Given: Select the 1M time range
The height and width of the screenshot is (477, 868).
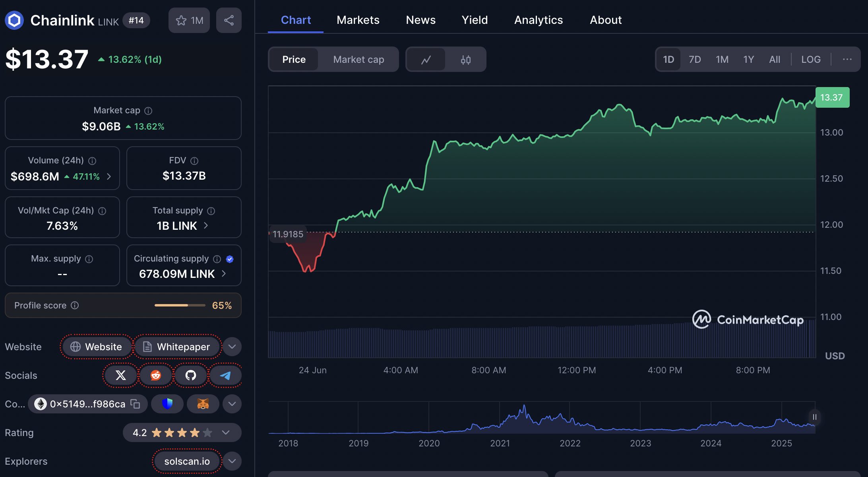Looking at the screenshot, I should pyautogui.click(x=722, y=59).
